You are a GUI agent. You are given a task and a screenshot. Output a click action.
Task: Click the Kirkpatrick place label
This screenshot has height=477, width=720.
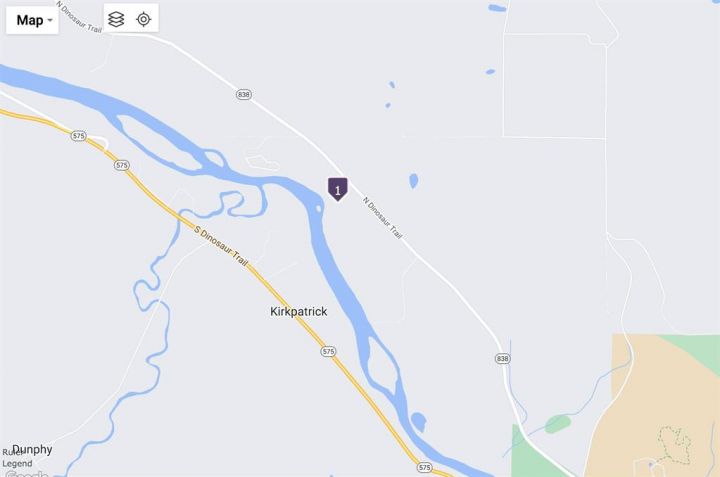tap(298, 312)
